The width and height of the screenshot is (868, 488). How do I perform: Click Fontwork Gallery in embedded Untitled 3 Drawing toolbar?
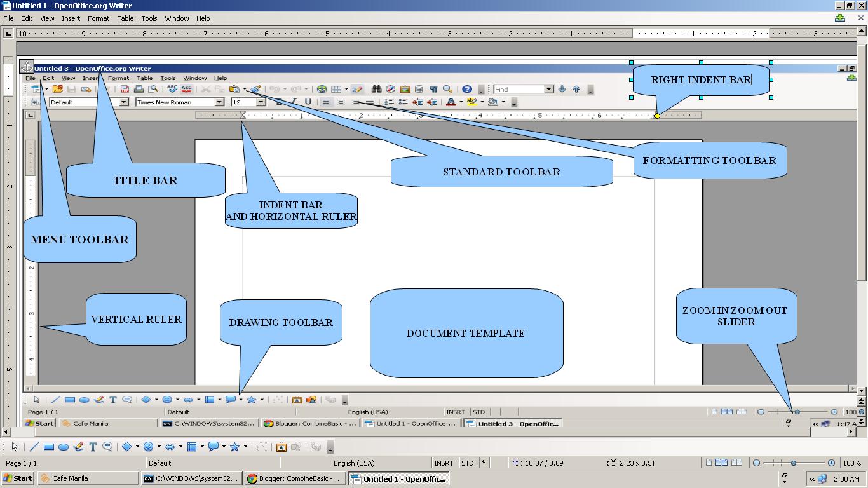coord(297,400)
